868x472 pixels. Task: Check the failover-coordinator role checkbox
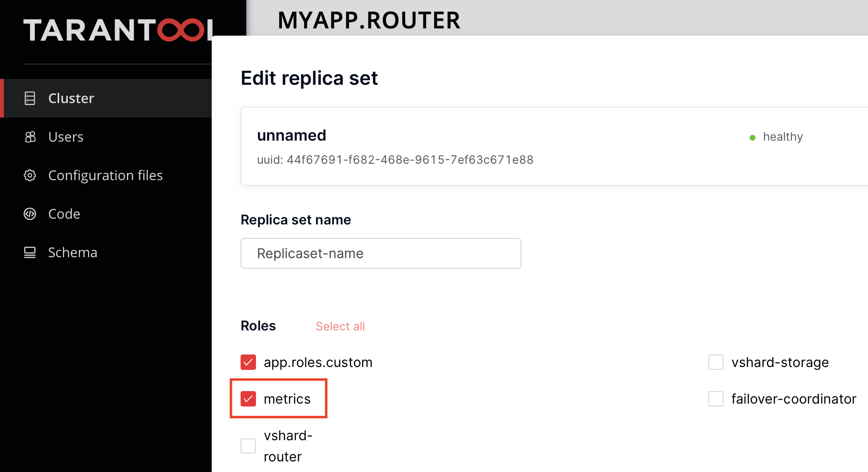click(716, 399)
